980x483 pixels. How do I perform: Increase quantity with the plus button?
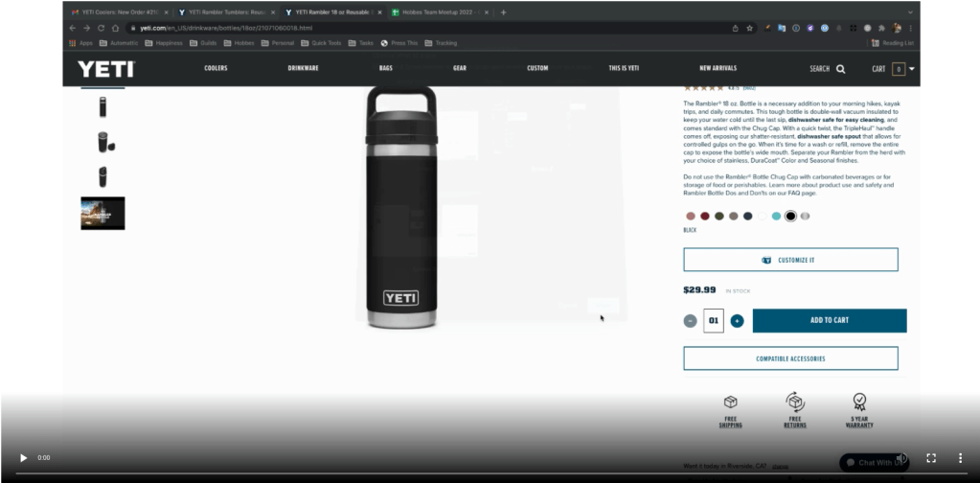pos(737,321)
